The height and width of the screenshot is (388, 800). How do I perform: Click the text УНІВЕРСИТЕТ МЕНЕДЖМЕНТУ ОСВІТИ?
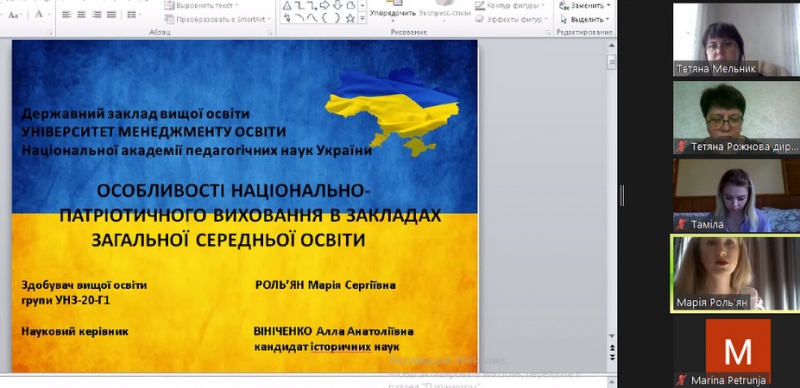pyautogui.click(x=154, y=132)
